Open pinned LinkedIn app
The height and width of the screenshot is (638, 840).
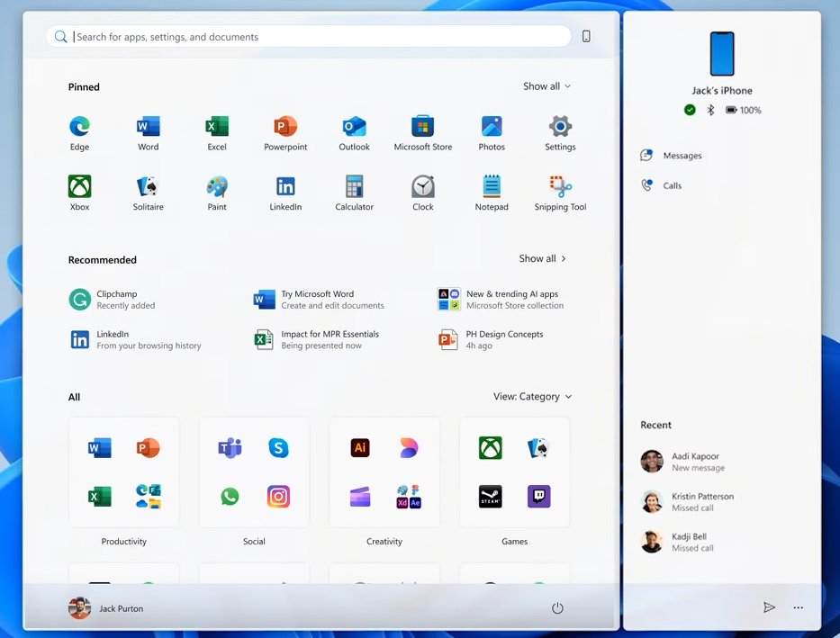tap(285, 193)
